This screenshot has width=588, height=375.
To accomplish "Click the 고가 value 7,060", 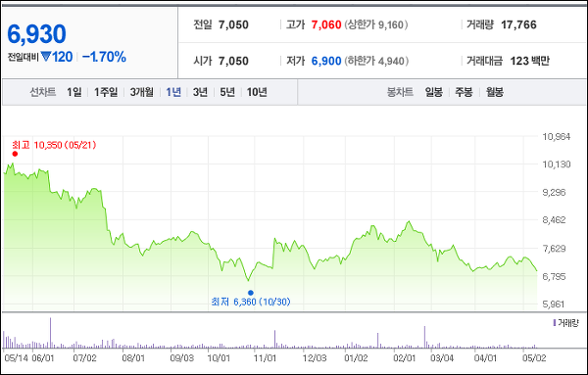I will [x=326, y=24].
